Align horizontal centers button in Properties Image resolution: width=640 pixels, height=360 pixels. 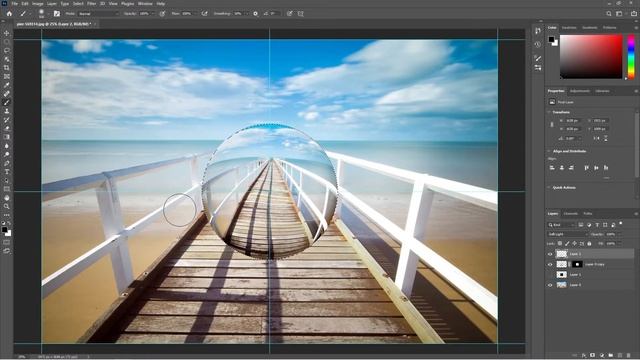tap(562, 168)
